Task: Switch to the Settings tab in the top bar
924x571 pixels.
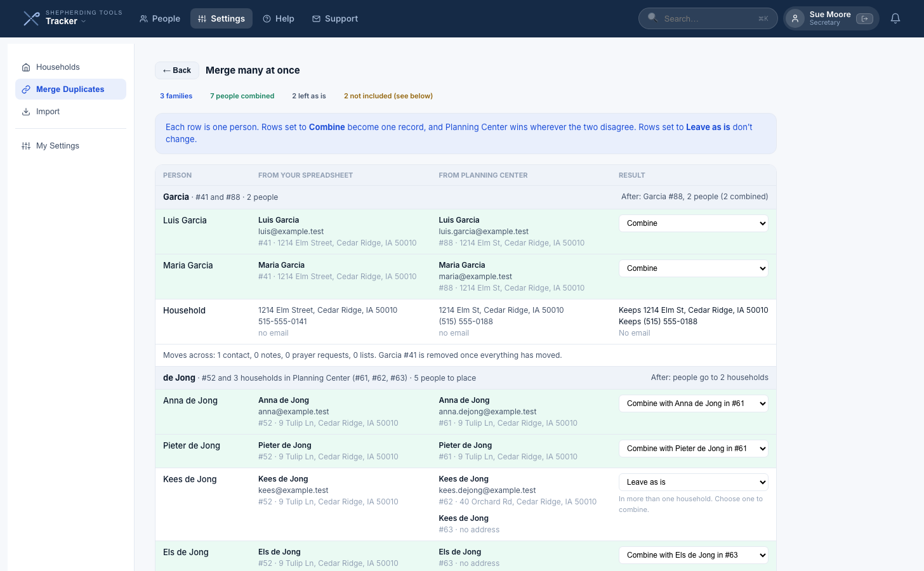Action: [x=221, y=19]
